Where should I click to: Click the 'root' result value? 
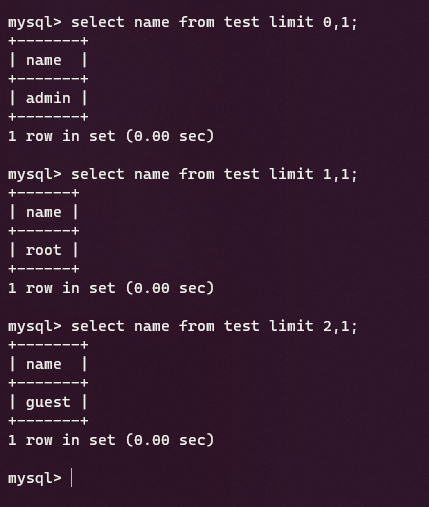click(x=44, y=250)
